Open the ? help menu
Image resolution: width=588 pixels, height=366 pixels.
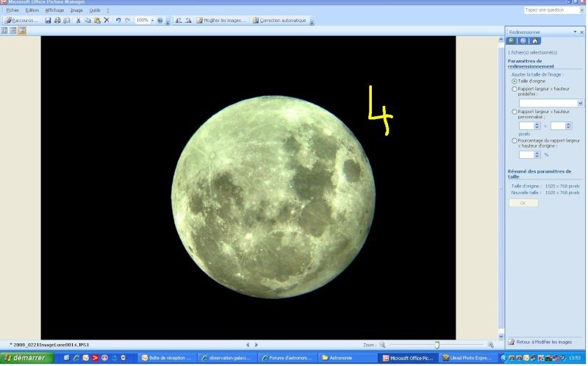(108, 10)
